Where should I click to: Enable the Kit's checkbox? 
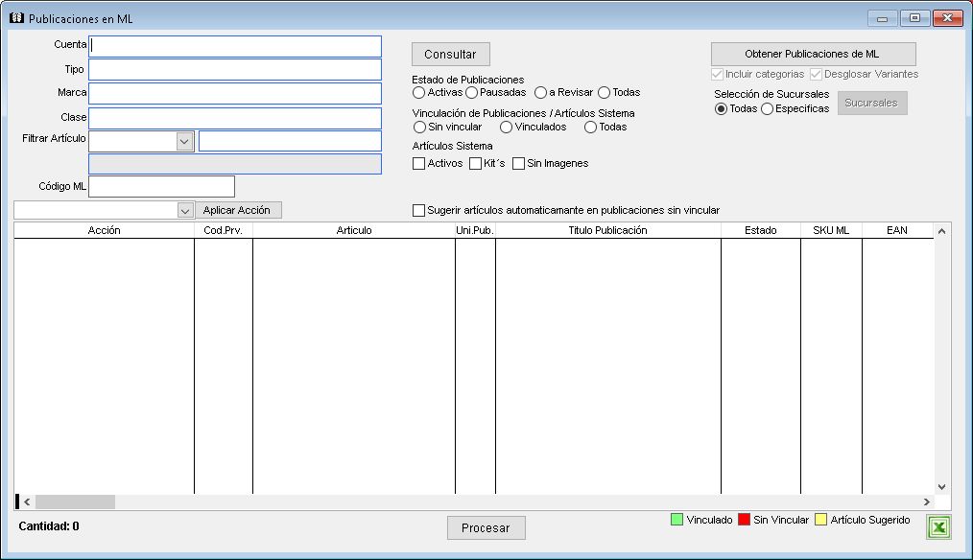click(x=475, y=164)
